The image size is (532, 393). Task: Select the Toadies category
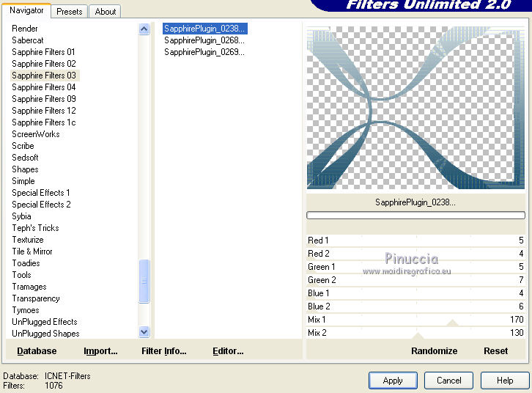26,263
